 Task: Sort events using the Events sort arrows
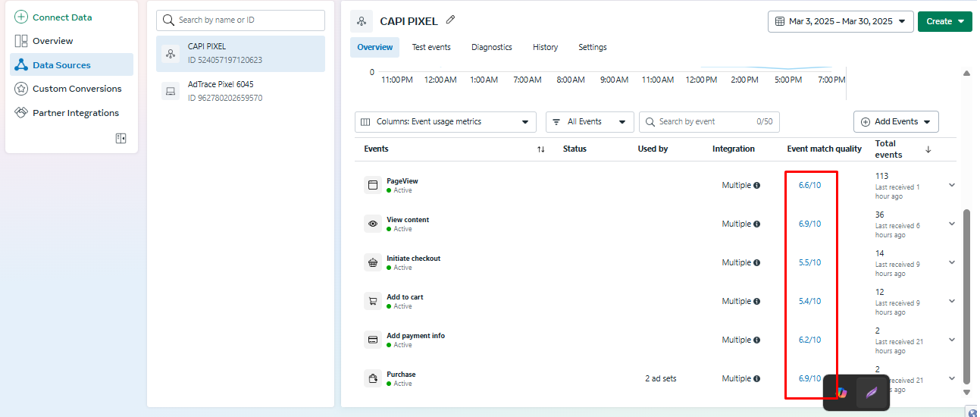540,149
